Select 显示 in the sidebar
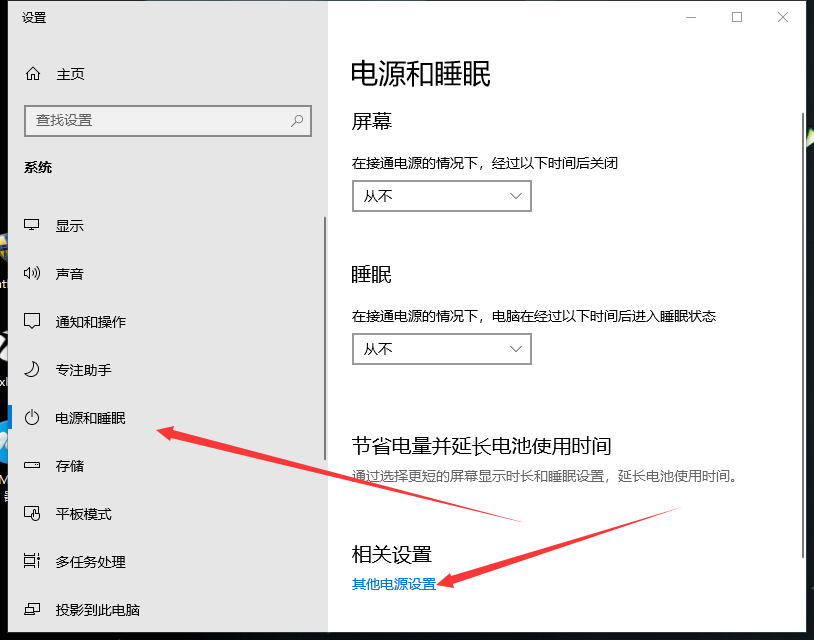814x640 pixels. tap(70, 226)
